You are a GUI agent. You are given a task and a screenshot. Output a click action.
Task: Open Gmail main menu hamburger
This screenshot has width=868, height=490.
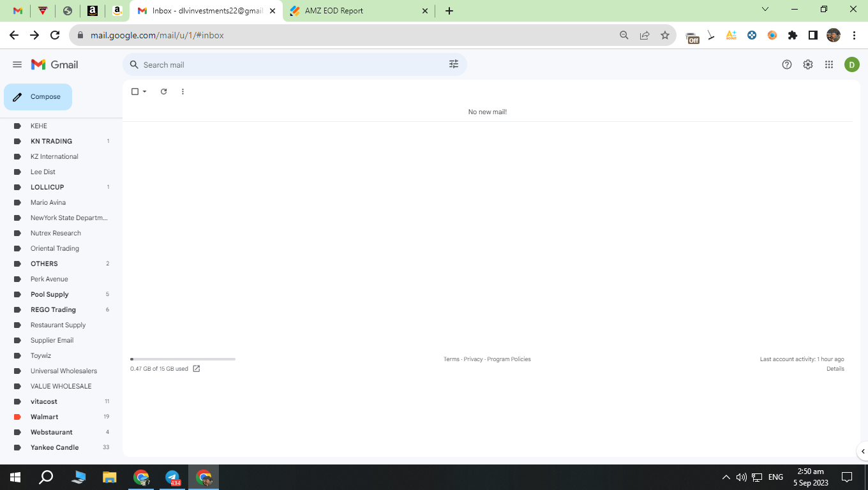(17, 64)
